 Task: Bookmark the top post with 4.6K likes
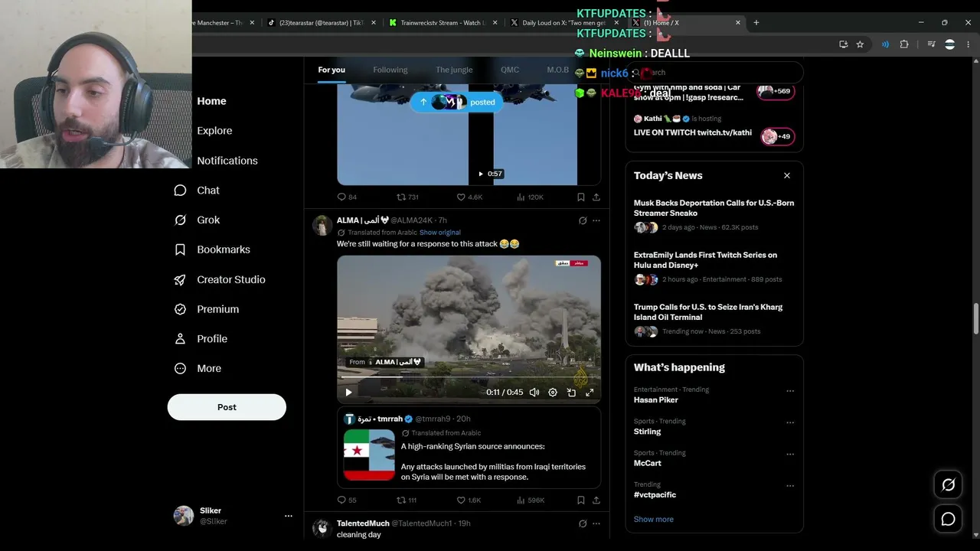pyautogui.click(x=581, y=197)
